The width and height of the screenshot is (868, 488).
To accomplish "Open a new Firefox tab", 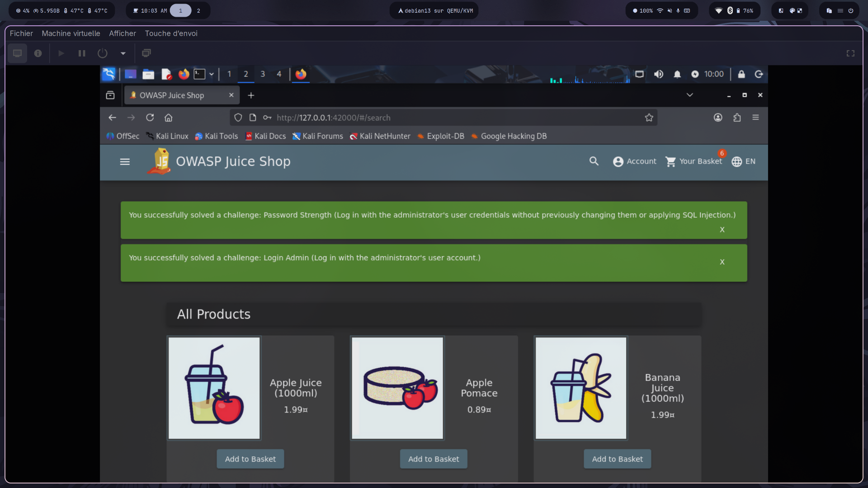I will 251,95.
